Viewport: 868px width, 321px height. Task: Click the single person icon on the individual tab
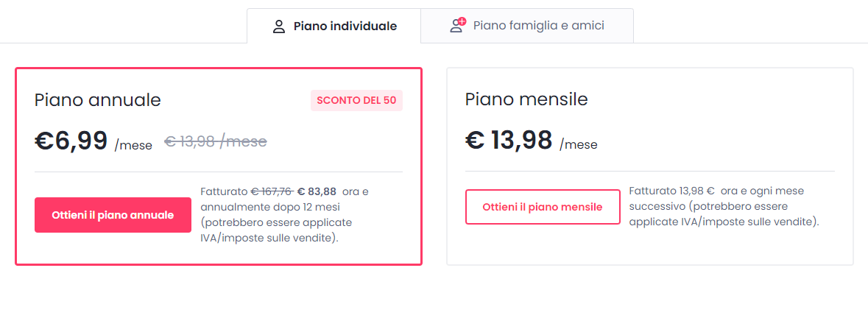tap(278, 27)
